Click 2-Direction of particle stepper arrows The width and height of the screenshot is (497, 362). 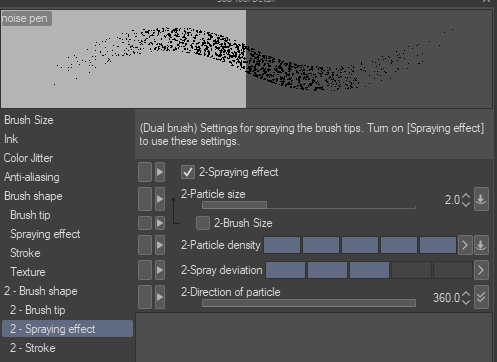(x=466, y=298)
